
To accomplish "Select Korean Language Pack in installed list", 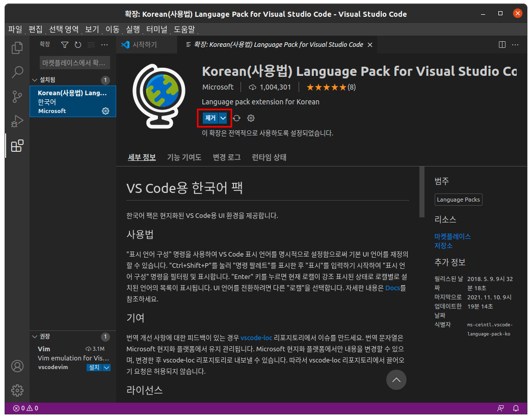I will [73, 101].
